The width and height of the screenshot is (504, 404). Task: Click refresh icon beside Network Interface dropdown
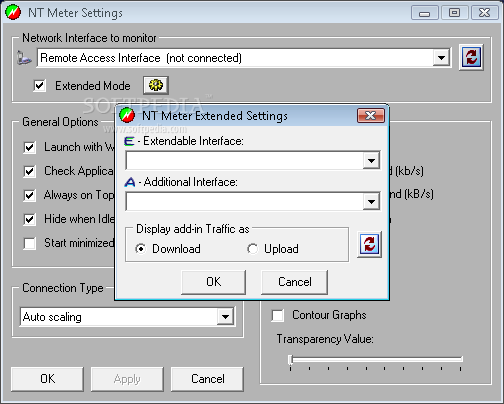471,57
